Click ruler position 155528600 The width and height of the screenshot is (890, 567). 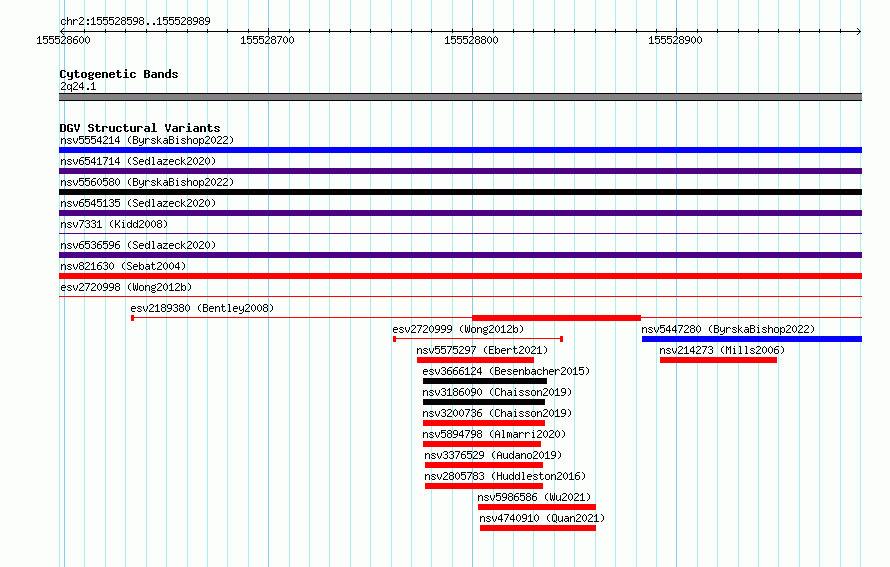click(63, 40)
